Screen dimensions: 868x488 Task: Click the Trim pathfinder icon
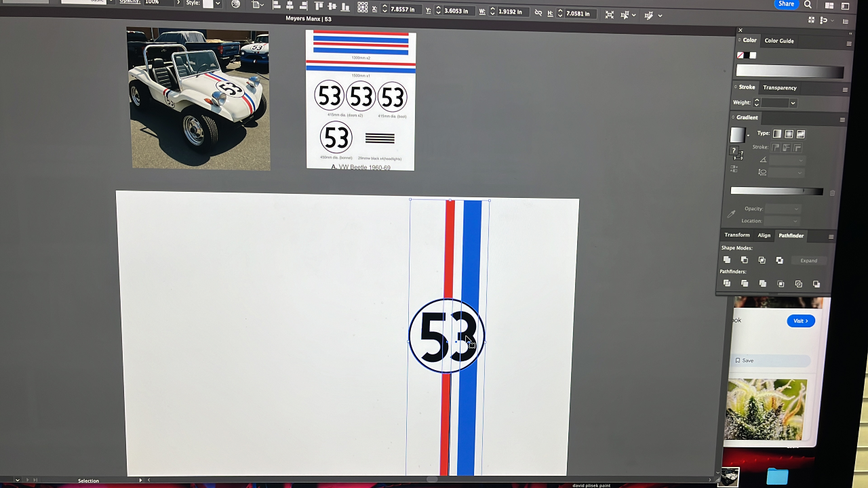[x=745, y=283]
